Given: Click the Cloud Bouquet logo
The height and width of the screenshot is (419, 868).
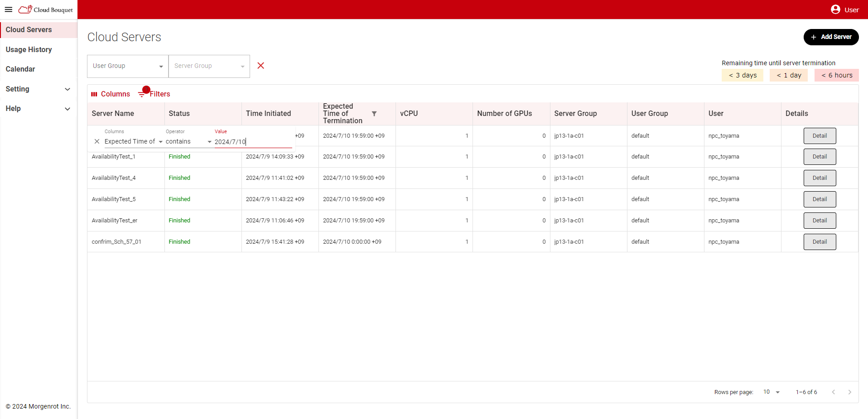Looking at the screenshot, I should 45,10.
